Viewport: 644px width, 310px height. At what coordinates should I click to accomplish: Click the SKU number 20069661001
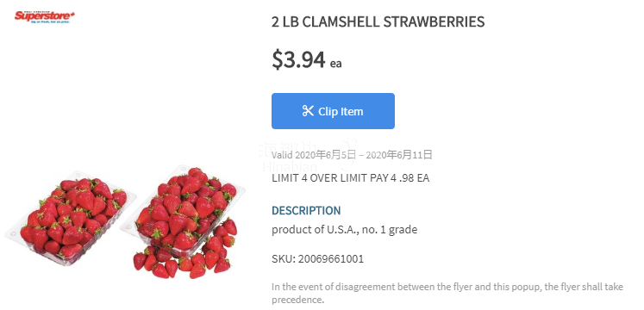pyautogui.click(x=331, y=259)
